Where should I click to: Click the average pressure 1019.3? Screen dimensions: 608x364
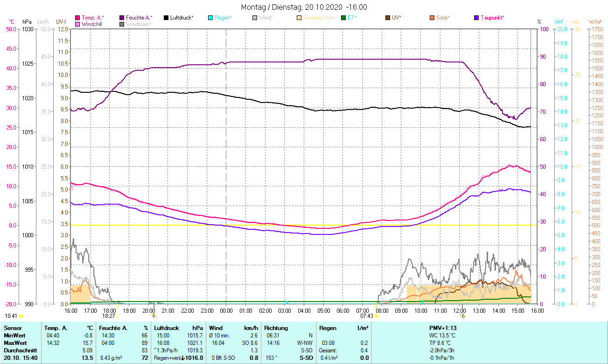[195, 350]
